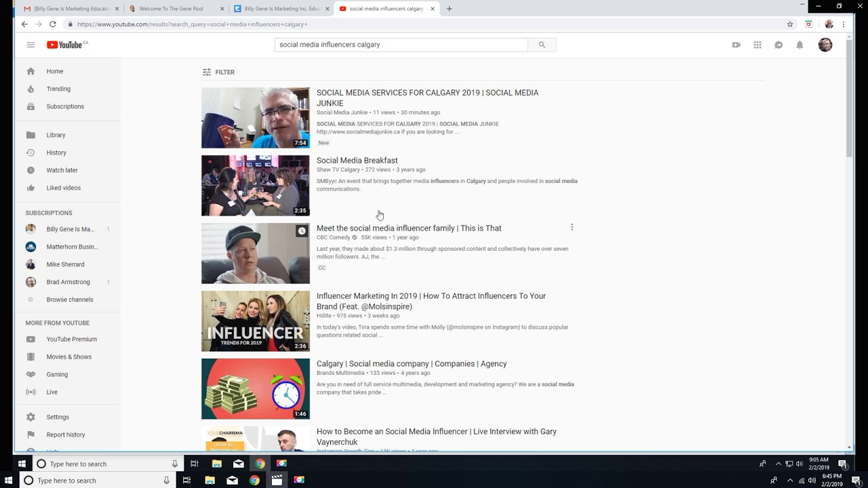Open the bottom taskbar notification center
Viewport: 868px width, 488px height.
point(856,481)
